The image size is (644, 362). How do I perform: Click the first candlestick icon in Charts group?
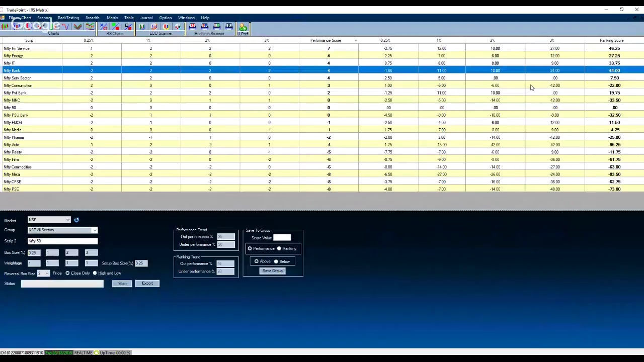click(5, 27)
